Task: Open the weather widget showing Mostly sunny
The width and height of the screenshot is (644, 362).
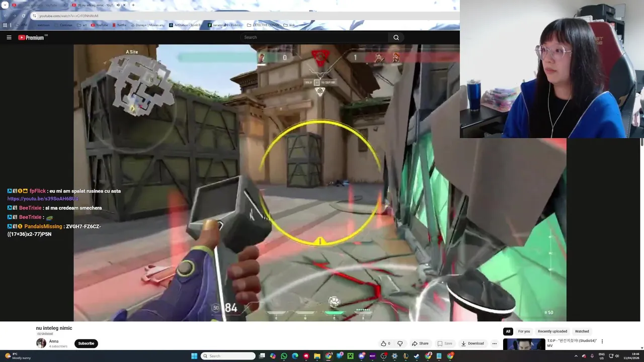Action: tap(18, 356)
